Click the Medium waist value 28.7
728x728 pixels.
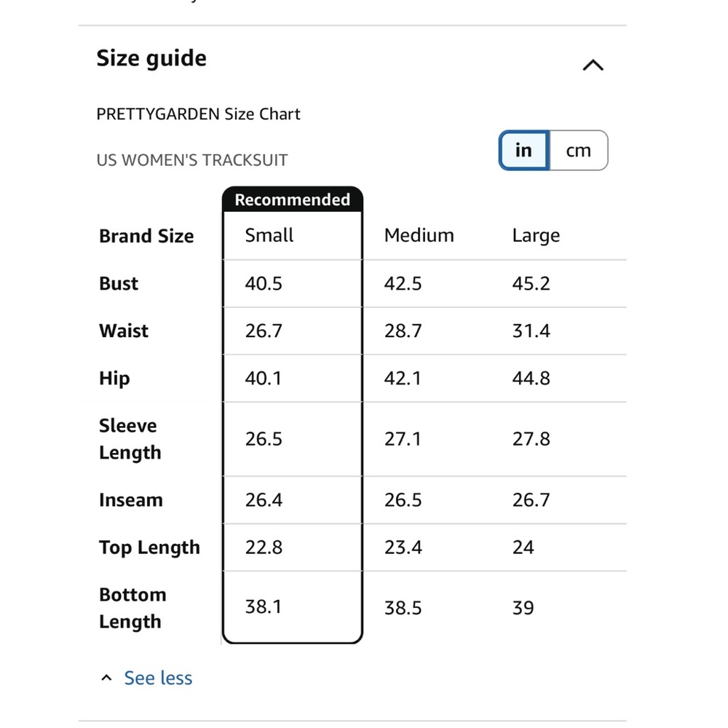click(x=403, y=331)
